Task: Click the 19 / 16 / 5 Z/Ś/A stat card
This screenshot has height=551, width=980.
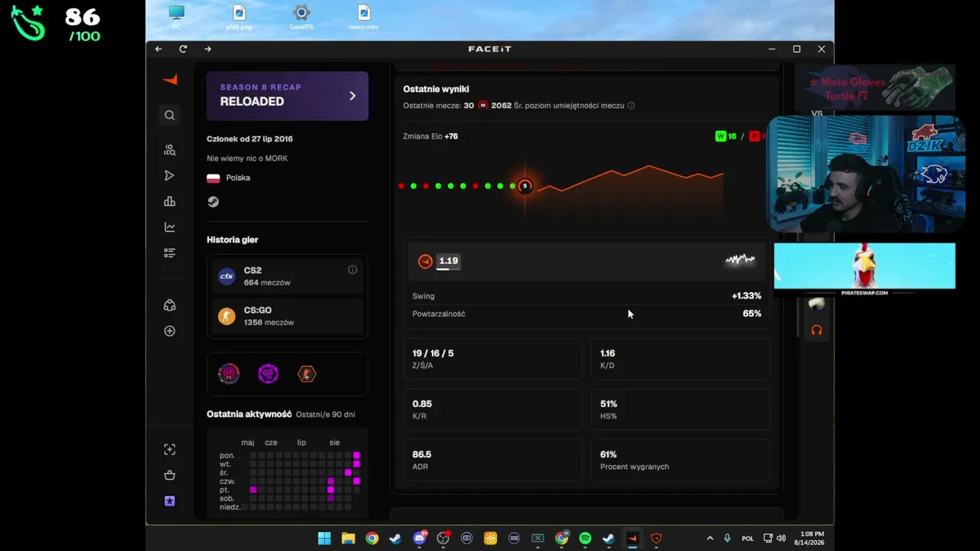Action: coord(492,359)
